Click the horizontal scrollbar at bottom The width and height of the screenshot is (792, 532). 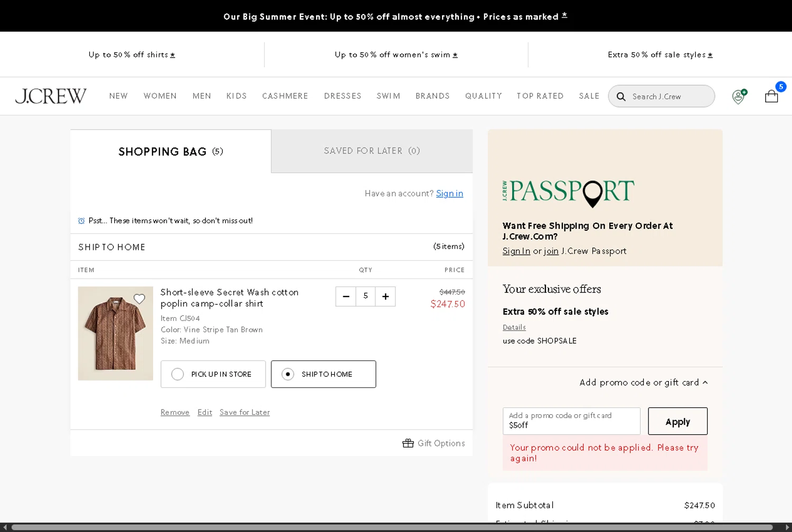click(392, 527)
